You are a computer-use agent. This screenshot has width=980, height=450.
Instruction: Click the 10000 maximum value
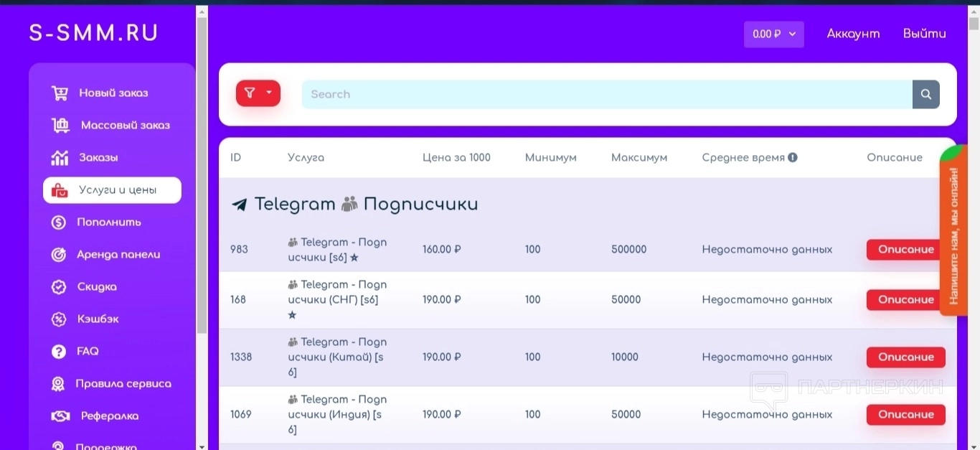(x=625, y=357)
